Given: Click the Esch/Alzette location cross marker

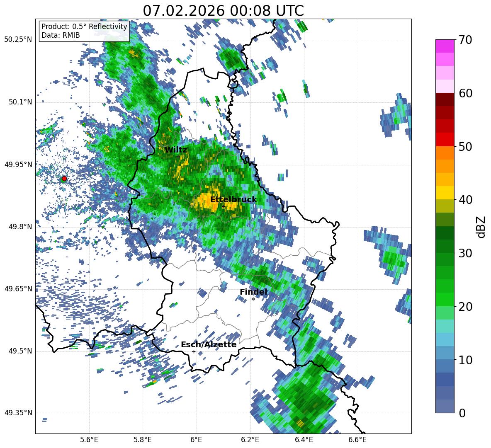Looking at the screenshot, I should point(194,351).
